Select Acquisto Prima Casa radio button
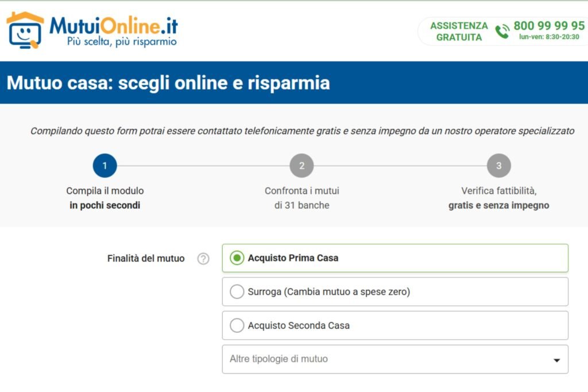The image size is (588, 392). tap(237, 258)
